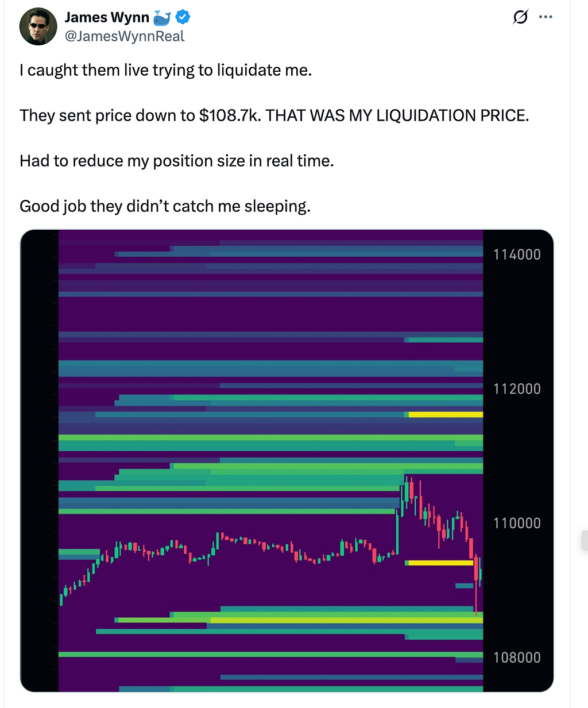Screen dimensions: 588x708
Task: Open the three-dot more options menu
Action: pyautogui.click(x=546, y=17)
